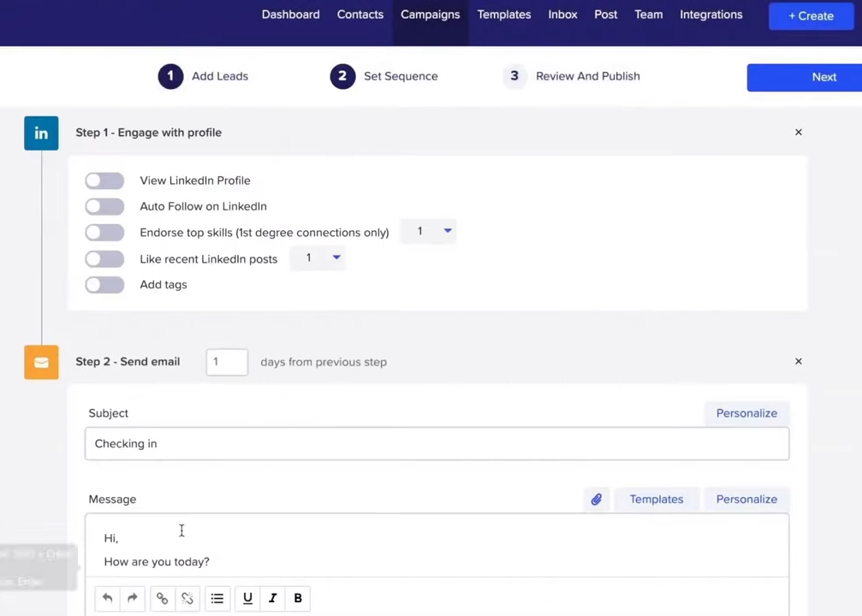The width and height of the screenshot is (862, 616).
Task: Open Dashboard from the top navigation
Action: (290, 15)
